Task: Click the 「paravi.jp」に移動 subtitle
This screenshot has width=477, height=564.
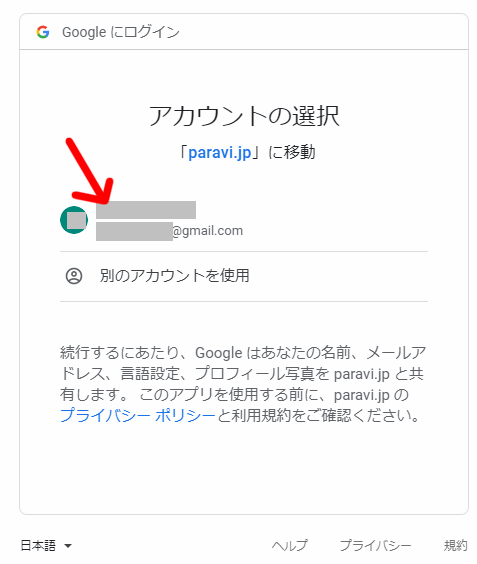Action: 246,153
